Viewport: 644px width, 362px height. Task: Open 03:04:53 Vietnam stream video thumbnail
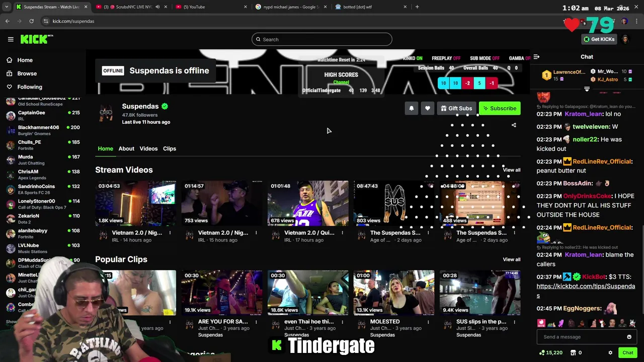point(136,203)
